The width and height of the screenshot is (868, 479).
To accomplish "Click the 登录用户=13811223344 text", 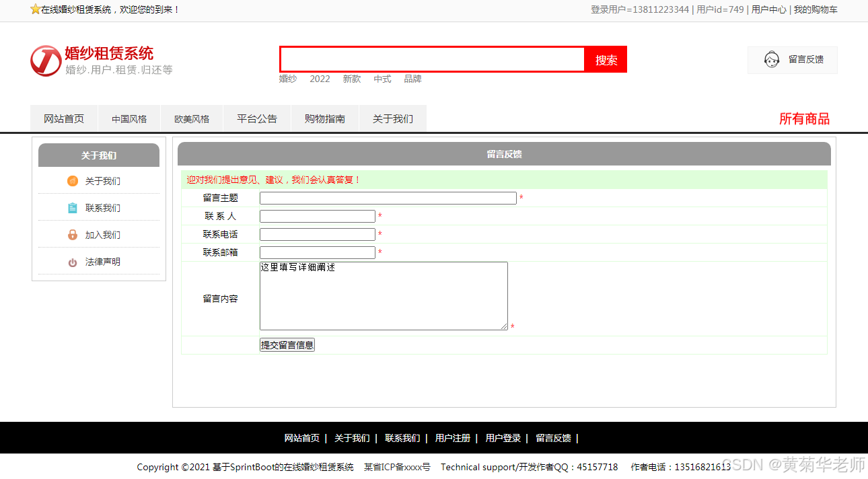I will tap(640, 9).
